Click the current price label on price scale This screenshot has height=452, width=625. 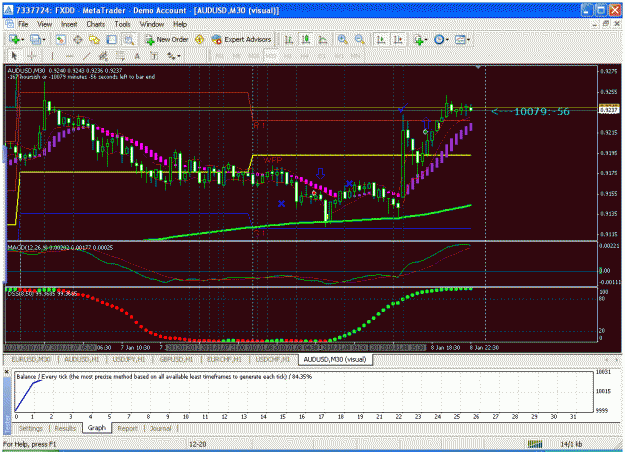(x=609, y=109)
